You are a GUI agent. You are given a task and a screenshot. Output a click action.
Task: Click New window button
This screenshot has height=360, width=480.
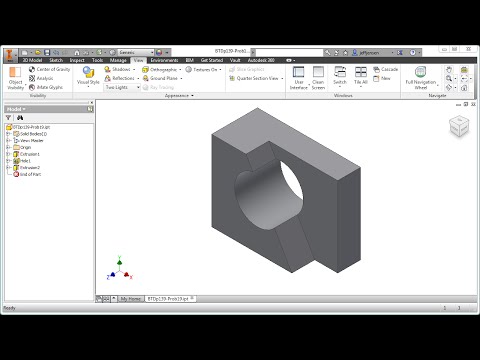pos(382,78)
